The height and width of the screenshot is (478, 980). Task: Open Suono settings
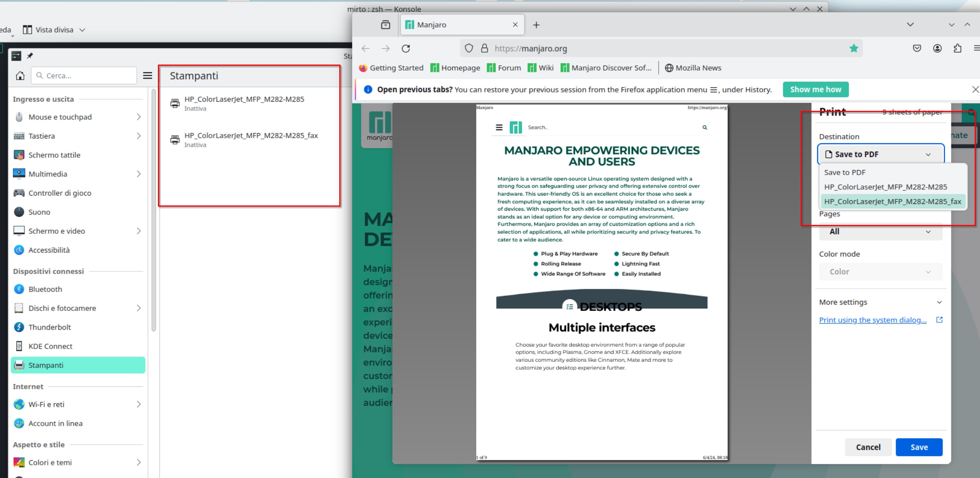[78, 212]
